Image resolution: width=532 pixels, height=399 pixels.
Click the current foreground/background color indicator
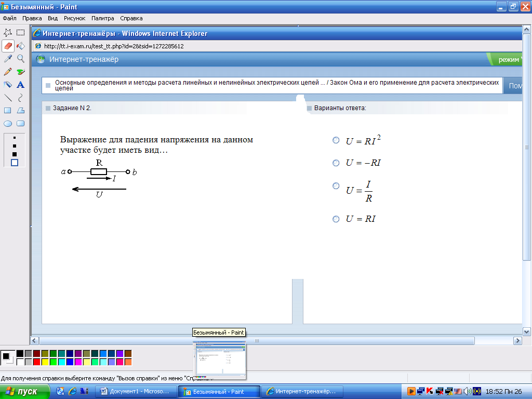tap(7, 357)
